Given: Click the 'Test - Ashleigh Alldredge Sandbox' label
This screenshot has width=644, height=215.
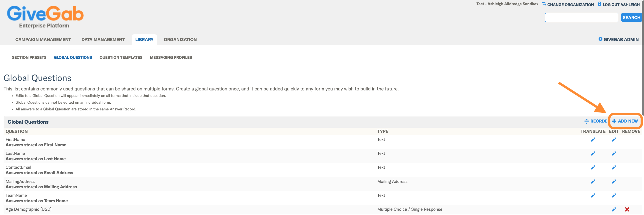Looking at the screenshot, I should 507,4.
